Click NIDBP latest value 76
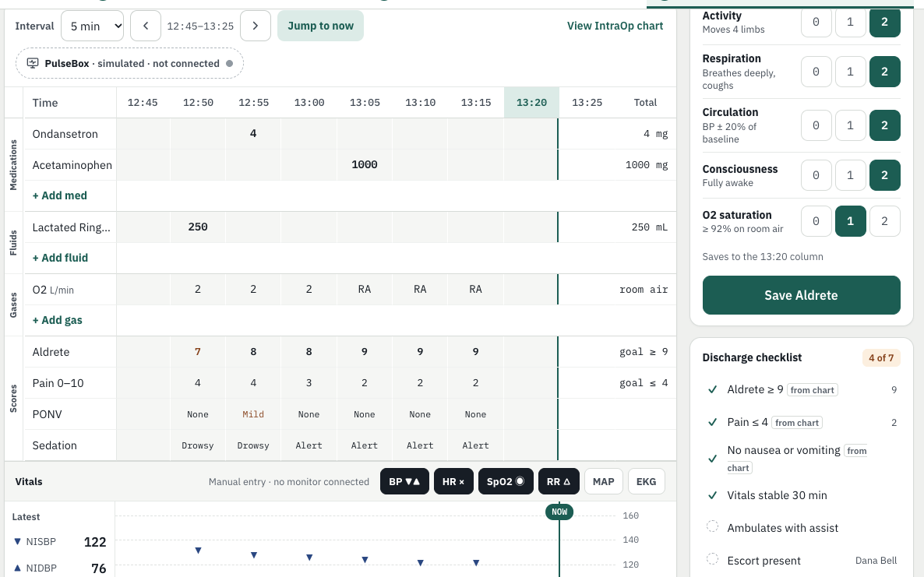Screen dimensions: 924x577 click(x=99, y=568)
